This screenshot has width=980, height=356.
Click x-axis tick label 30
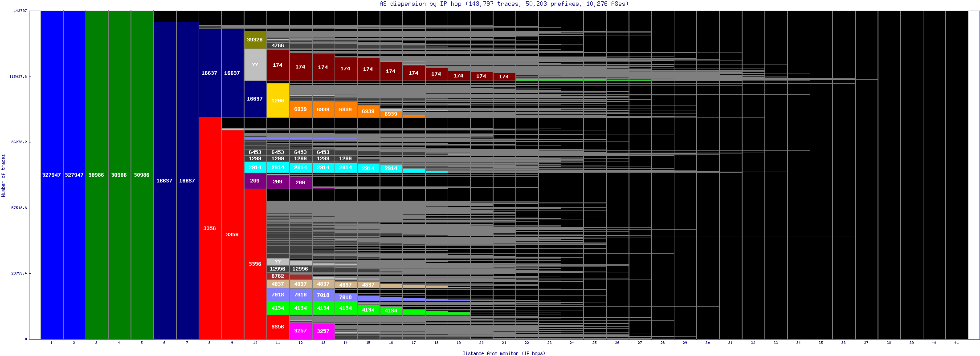(708, 343)
